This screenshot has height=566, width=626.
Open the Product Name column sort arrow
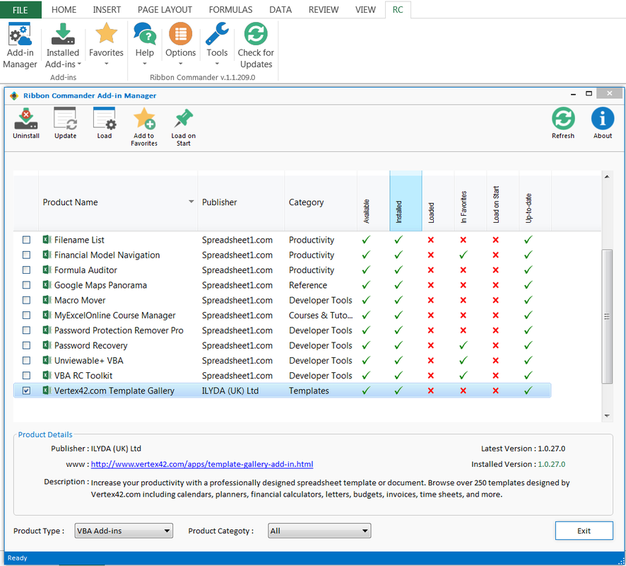[x=191, y=202]
